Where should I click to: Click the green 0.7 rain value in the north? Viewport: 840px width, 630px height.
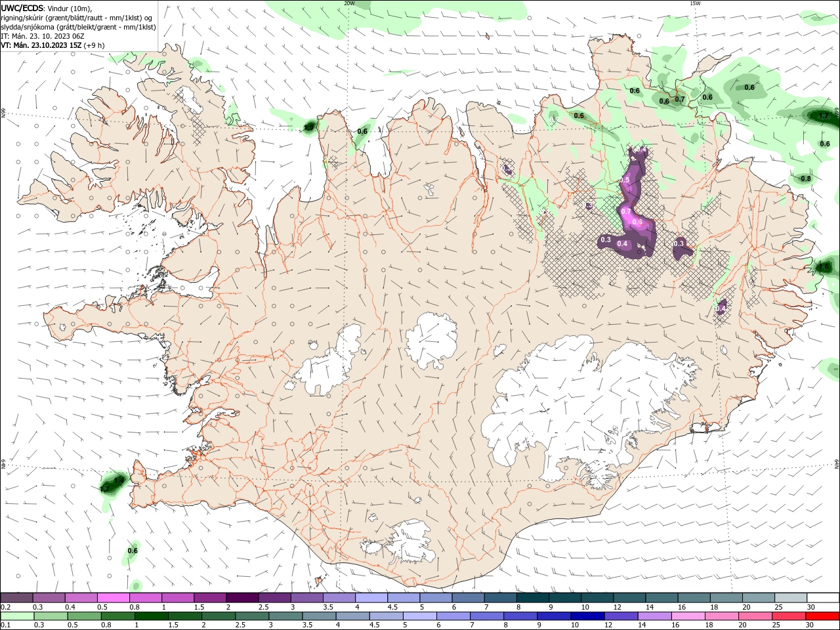pos(680,100)
